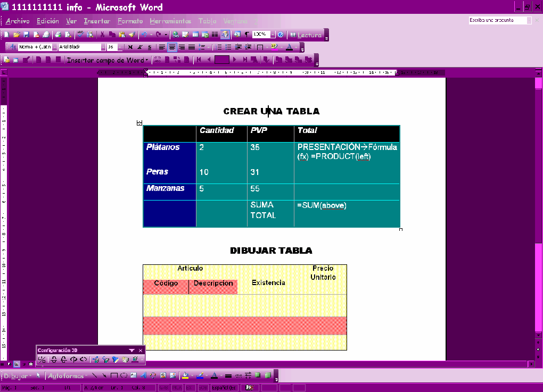Click the spelling and grammar check icon
Screen dimensions: 543x392
tap(79, 35)
